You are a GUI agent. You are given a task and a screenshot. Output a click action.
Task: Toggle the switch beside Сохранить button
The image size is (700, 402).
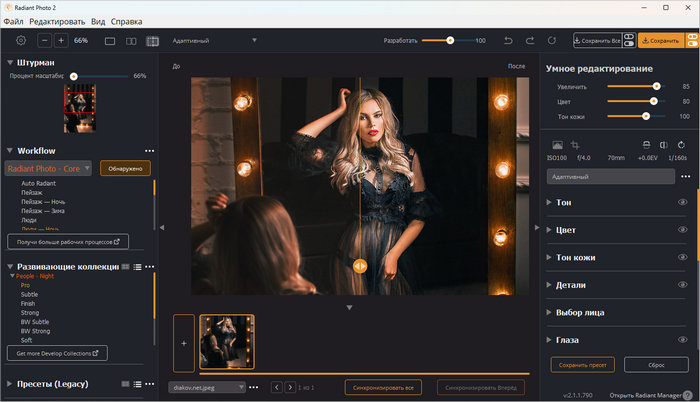point(691,40)
